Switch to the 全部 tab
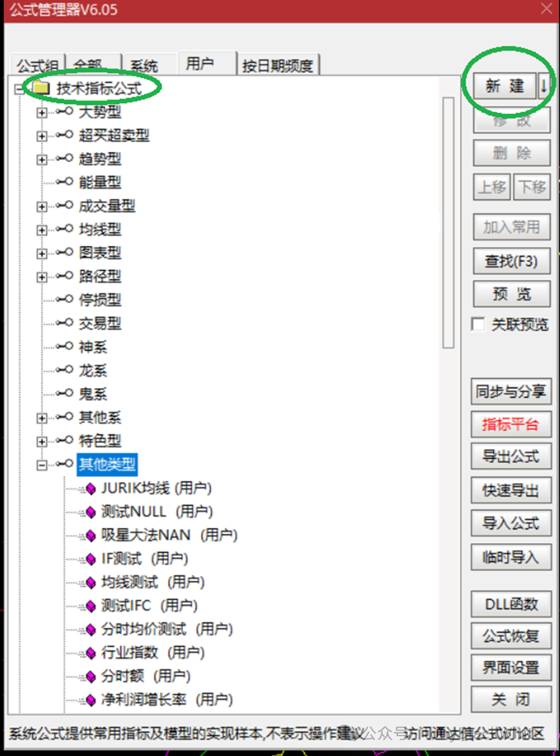This screenshot has width=560, height=756. tap(93, 65)
